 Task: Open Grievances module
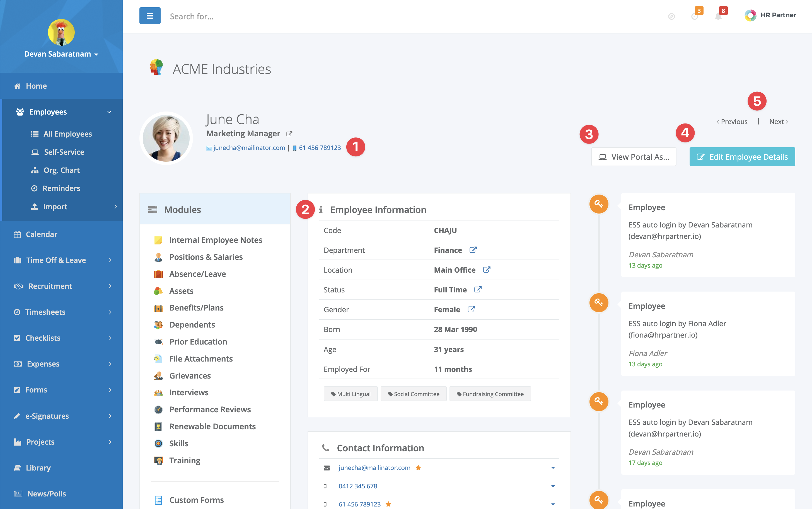(190, 376)
